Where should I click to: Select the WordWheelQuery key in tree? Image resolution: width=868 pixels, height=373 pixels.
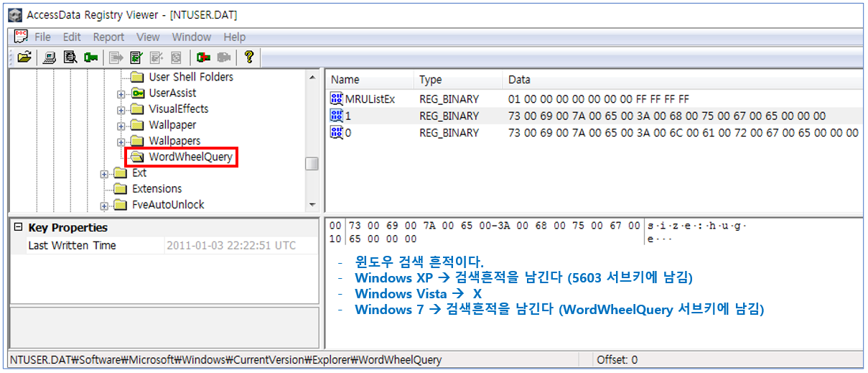click(190, 157)
